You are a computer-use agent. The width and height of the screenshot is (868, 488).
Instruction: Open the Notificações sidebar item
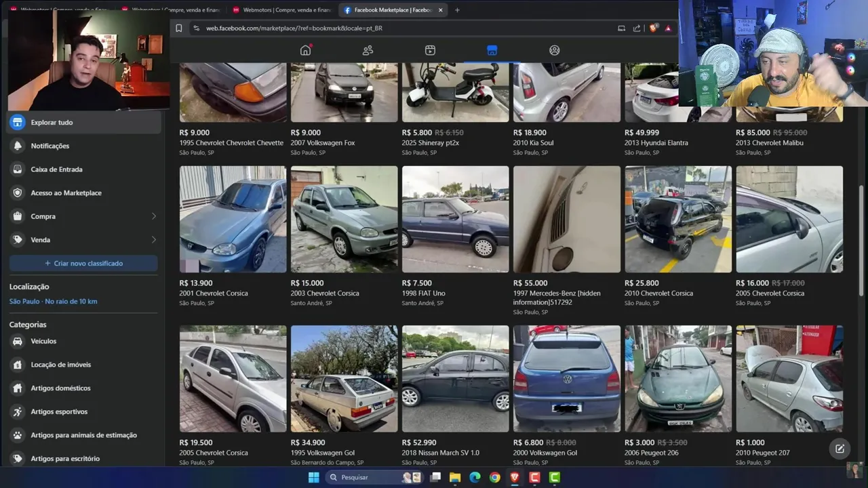[x=83, y=146]
